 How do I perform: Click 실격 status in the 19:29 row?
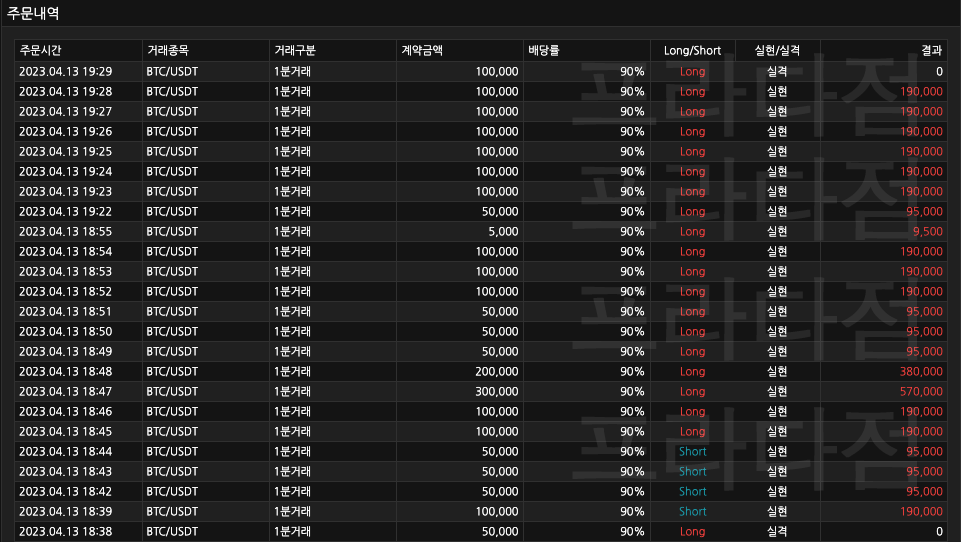click(777, 71)
